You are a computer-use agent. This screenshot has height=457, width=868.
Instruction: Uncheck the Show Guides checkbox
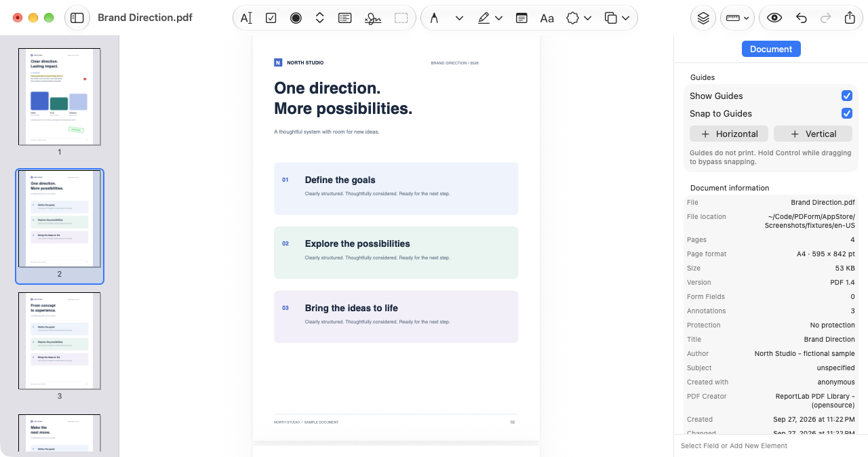(x=846, y=96)
